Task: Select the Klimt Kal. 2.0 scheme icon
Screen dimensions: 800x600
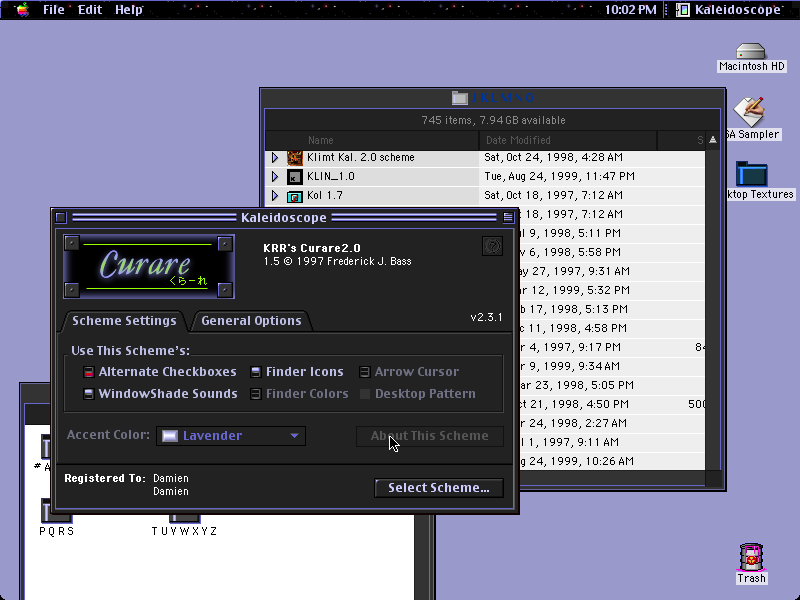Action: coord(294,158)
